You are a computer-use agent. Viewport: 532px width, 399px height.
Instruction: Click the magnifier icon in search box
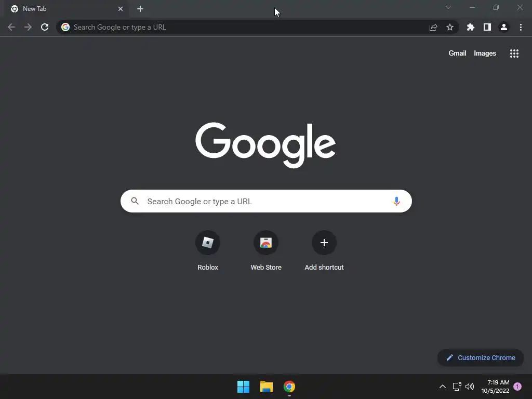[135, 201]
